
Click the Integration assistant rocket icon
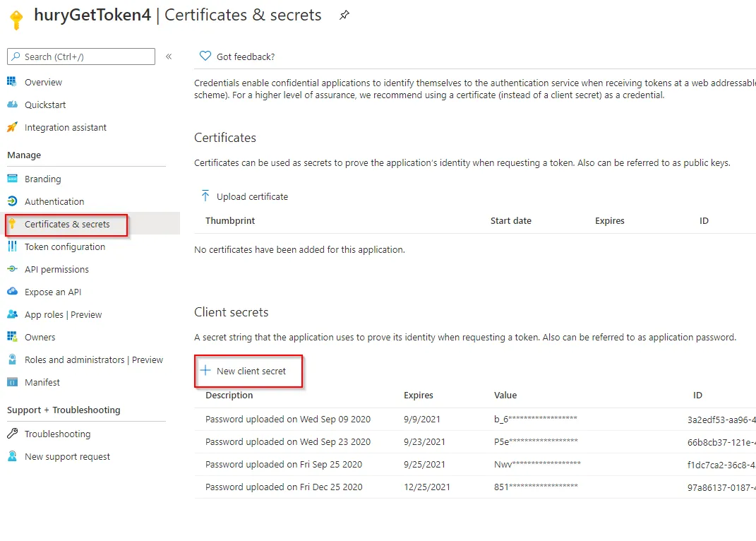click(12, 127)
